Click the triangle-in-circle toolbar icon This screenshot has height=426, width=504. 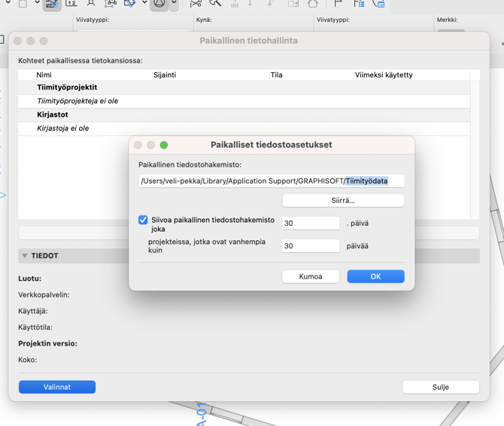[159, 4]
